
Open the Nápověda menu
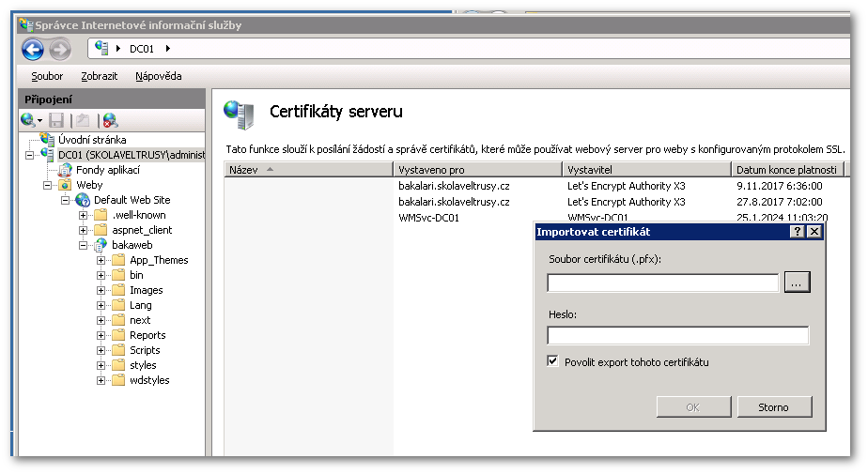tap(158, 76)
